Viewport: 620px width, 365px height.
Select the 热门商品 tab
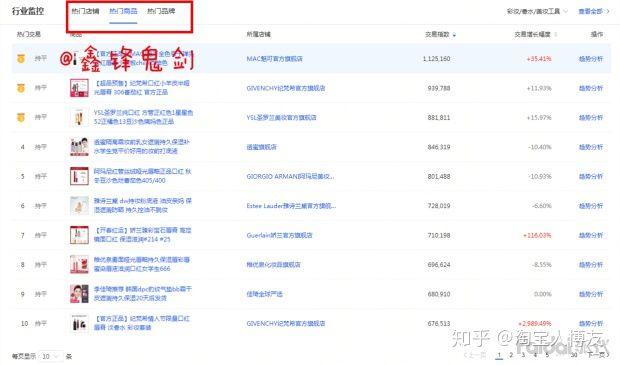(123, 11)
